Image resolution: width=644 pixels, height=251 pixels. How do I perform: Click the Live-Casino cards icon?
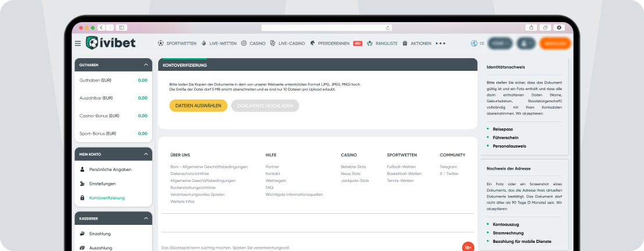(273, 43)
